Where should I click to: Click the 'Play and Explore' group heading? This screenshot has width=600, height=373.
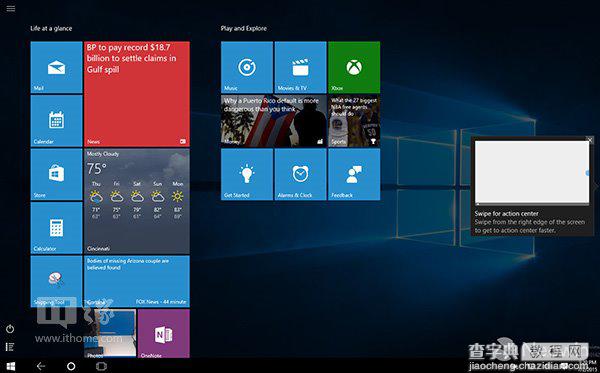coord(243,28)
